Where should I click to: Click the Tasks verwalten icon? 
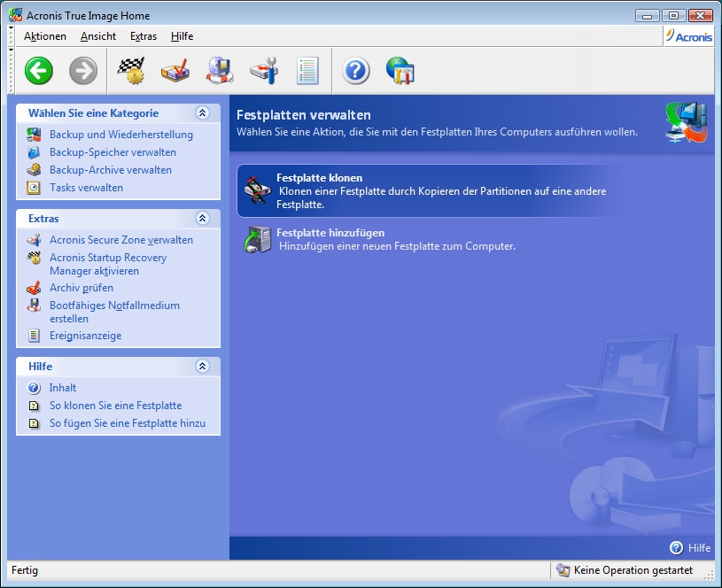coord(34,188)
